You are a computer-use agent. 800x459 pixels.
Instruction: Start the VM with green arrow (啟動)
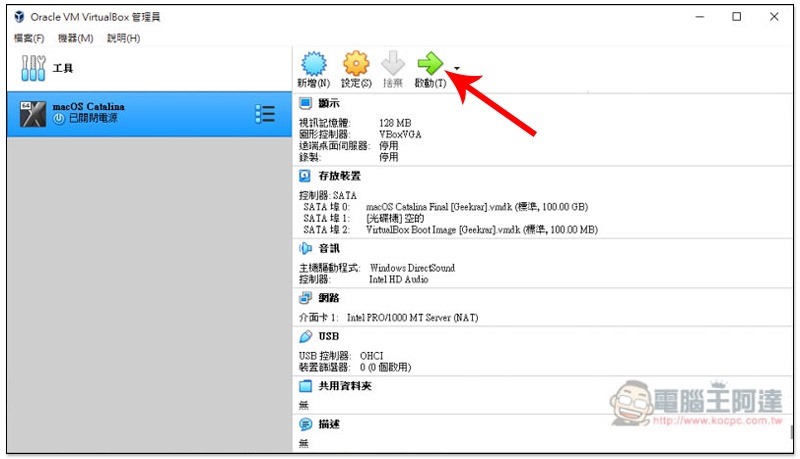coord(430,64)
